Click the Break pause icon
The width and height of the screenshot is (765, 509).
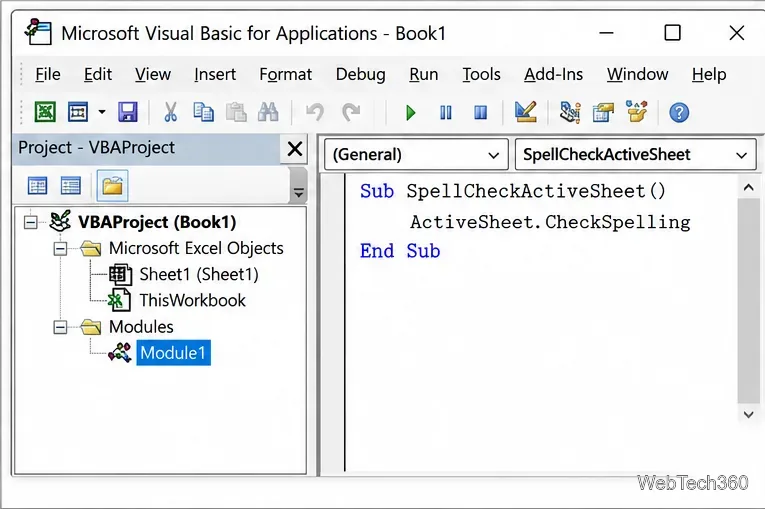(x=445, y=113)
